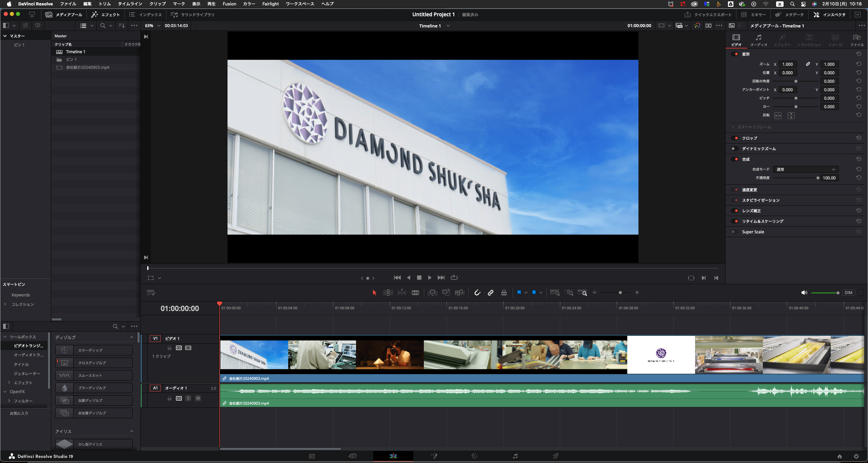Play the timeline forward
868x463 pixels.
click(430, 278)
